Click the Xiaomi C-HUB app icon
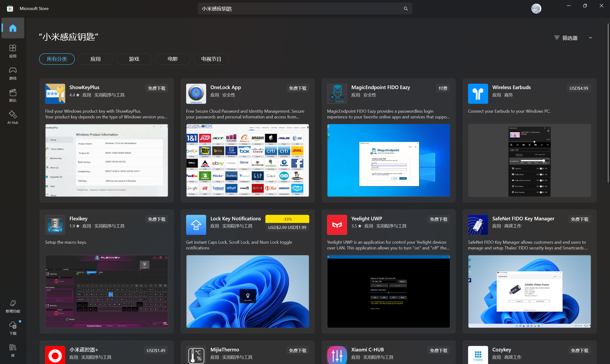This screenshot has height=364, width=610. click(337, 355)
